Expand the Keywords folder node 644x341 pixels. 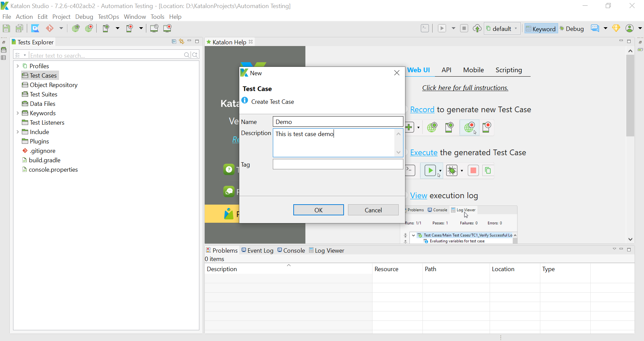pyautogui.click(x=18, y=113)
